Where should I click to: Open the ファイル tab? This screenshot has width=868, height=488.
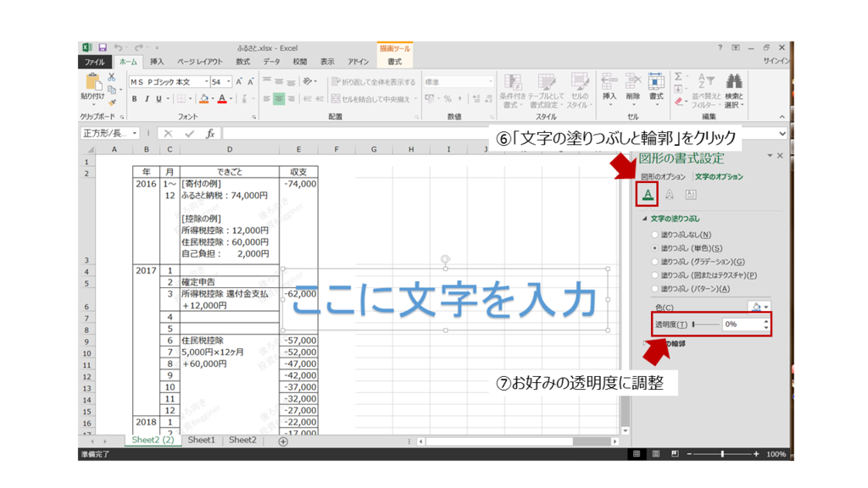click(x=95, y=62)
